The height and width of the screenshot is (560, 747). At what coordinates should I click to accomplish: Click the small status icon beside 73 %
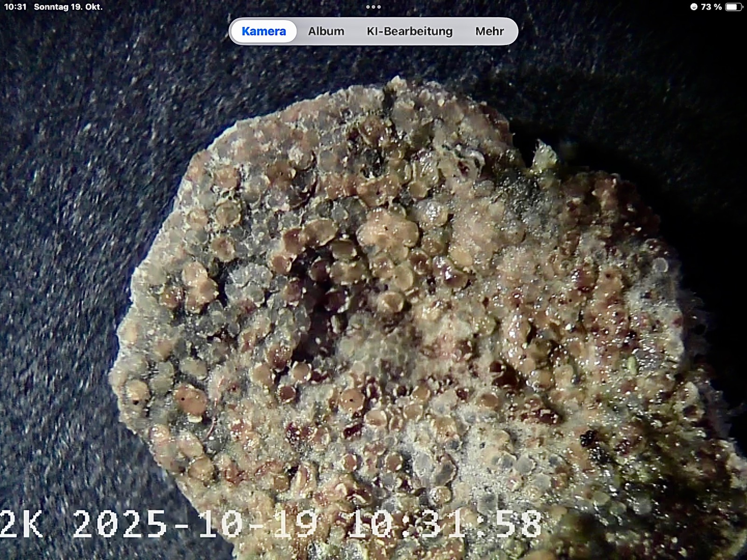[x=694, y=7]
